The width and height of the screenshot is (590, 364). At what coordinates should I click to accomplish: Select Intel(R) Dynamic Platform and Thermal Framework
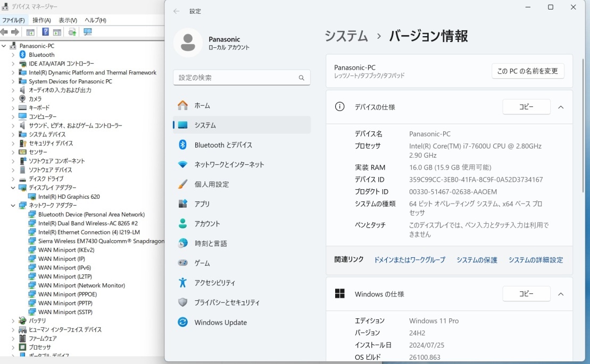coord(93,72)
